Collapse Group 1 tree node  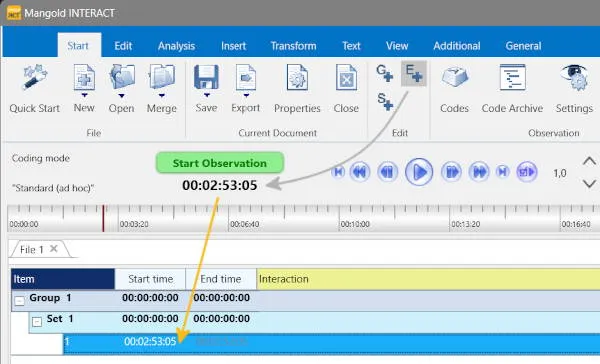click(x=19, y=301)
